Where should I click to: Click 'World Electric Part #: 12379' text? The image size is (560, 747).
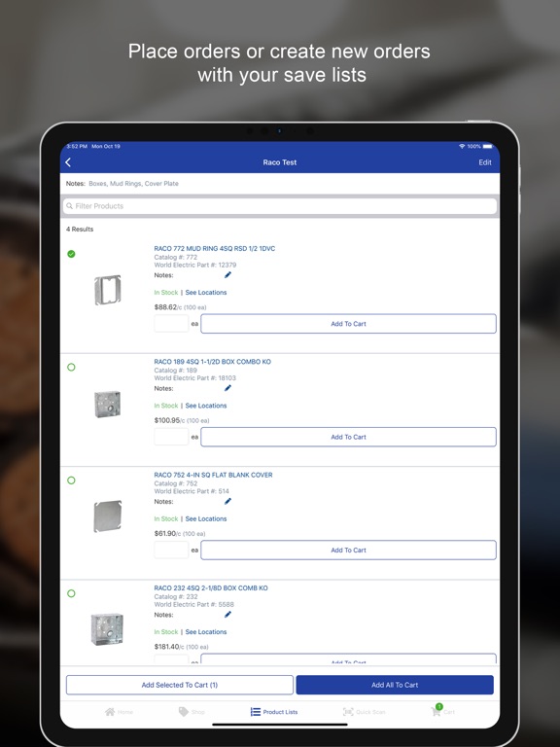click(x=195, y=265)
